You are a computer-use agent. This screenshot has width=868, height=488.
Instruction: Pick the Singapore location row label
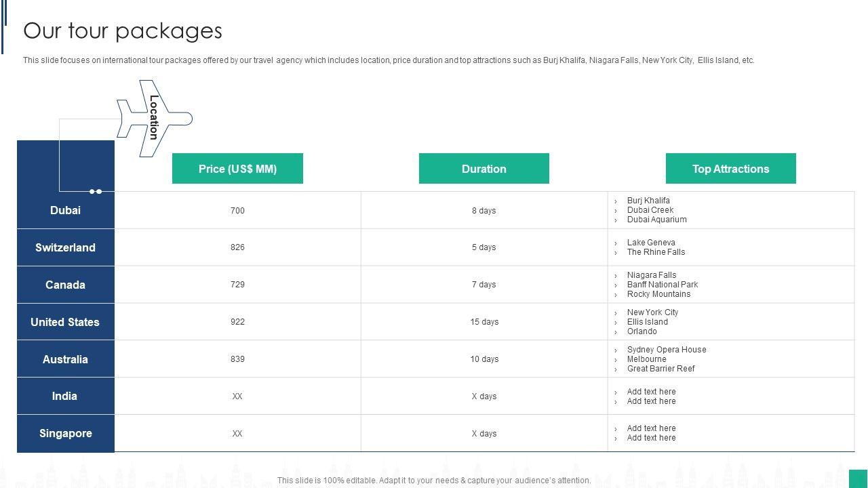click(x=65, y=433)
